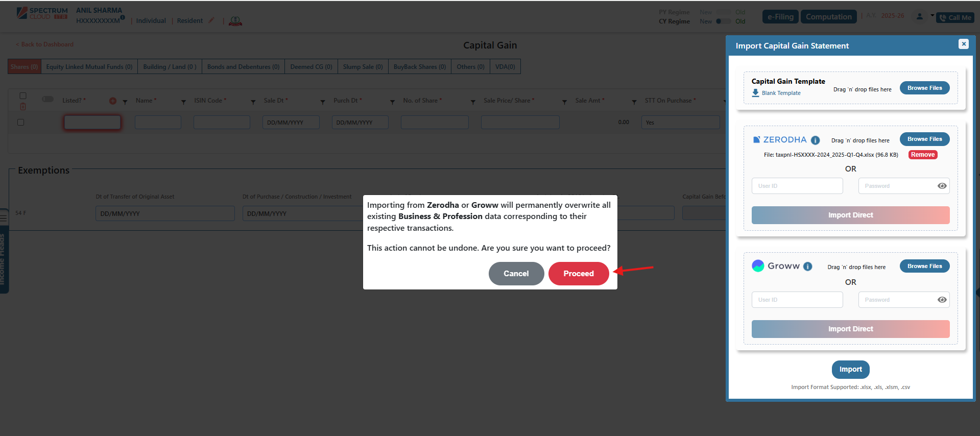Toggle the Listed column slider switch
Screen dimensions: 980x436
click(x=48, y=99)
